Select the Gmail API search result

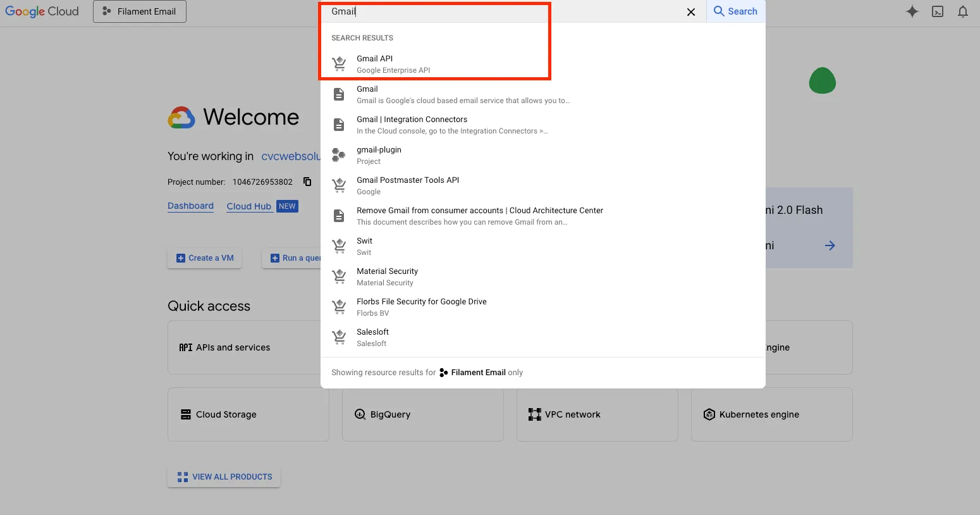click(x=543, y=64)
